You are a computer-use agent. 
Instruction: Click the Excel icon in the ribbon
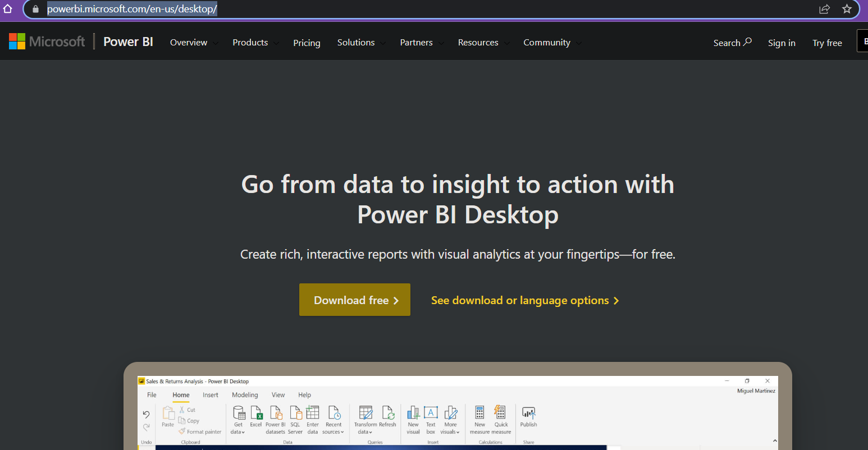coord(256,414)
